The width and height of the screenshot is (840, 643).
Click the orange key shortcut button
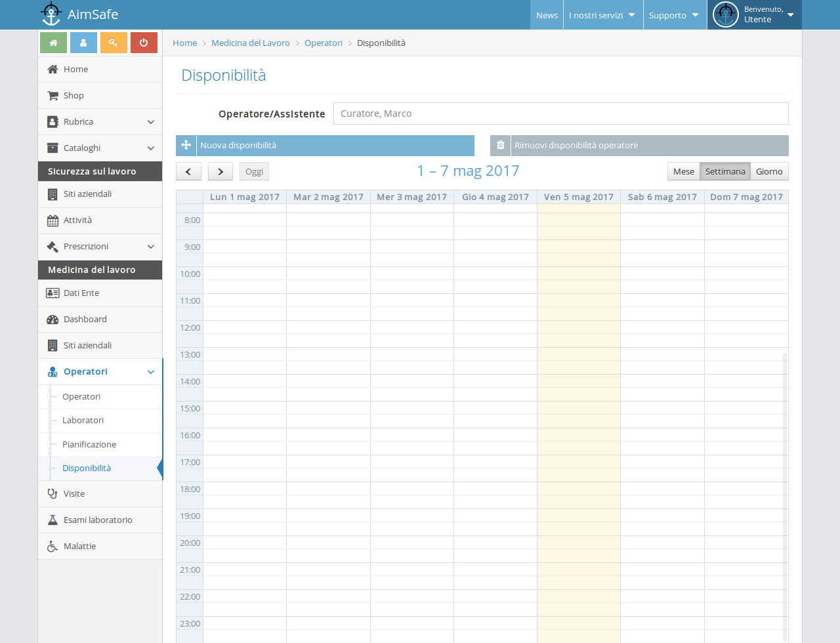pyautogui.click(x=114, y=43)
